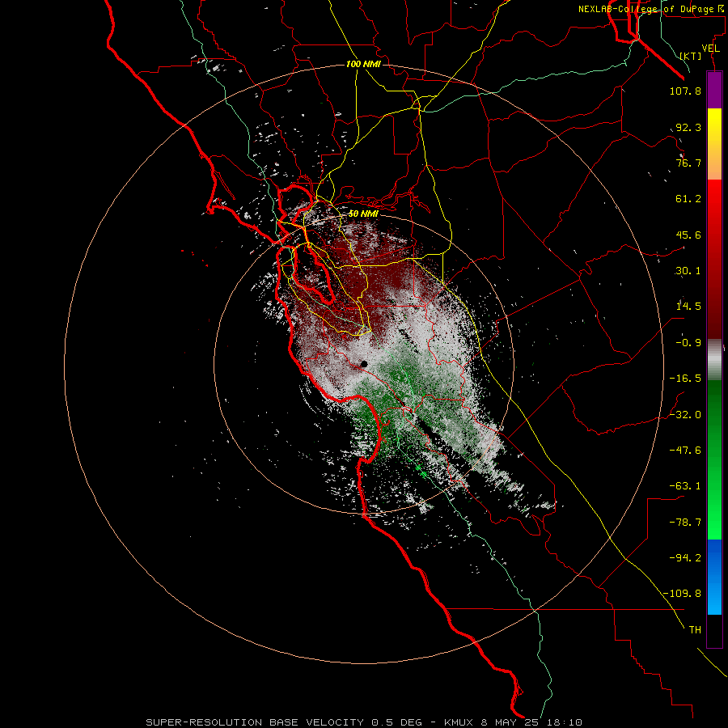Click the yellow-orange segment of the color bar
The image size is (728, 728).
click(714, 144)
